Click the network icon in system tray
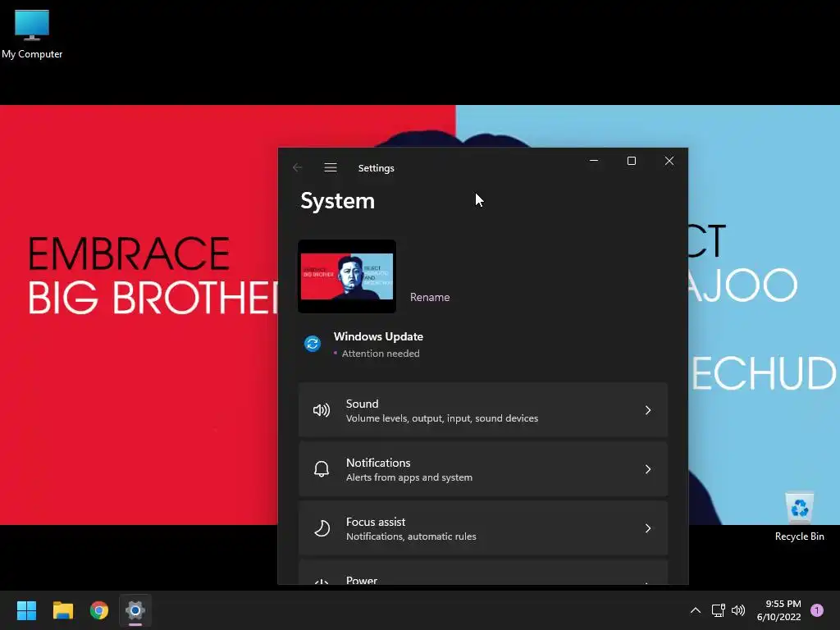Screen dimensions: 840x630 coord(718,610)
